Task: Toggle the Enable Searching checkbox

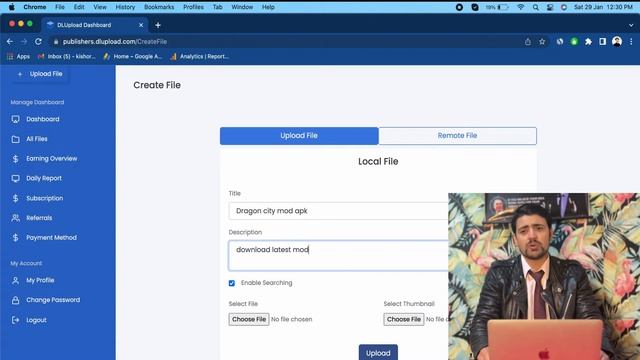Action: [x=232, y=283]
